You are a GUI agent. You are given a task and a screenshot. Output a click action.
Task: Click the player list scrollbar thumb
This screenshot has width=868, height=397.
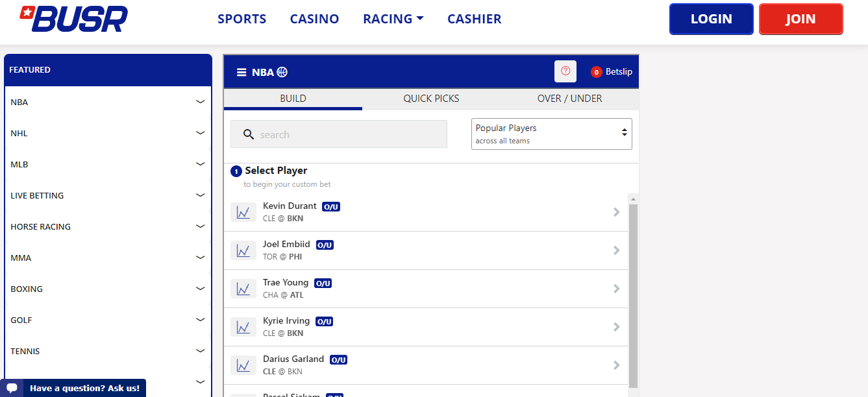click(634, 295)
